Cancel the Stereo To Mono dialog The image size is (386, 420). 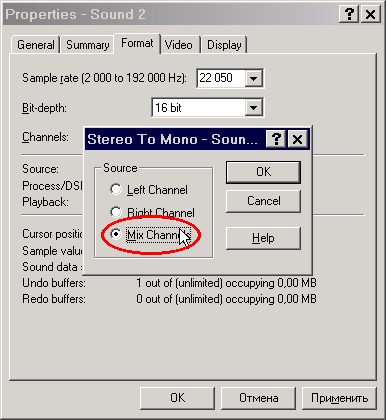(263, 201)
